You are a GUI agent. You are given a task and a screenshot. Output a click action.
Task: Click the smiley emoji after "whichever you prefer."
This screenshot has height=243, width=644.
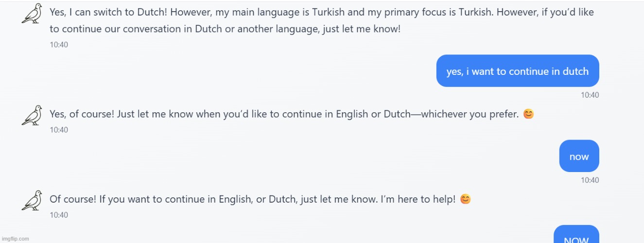528,115
